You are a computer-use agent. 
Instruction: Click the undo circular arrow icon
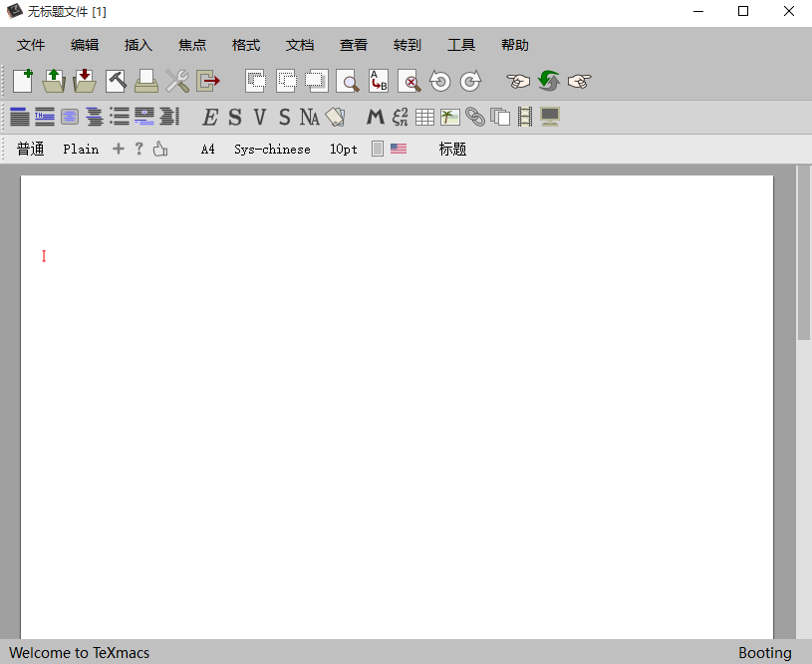[x=440, y=82]
